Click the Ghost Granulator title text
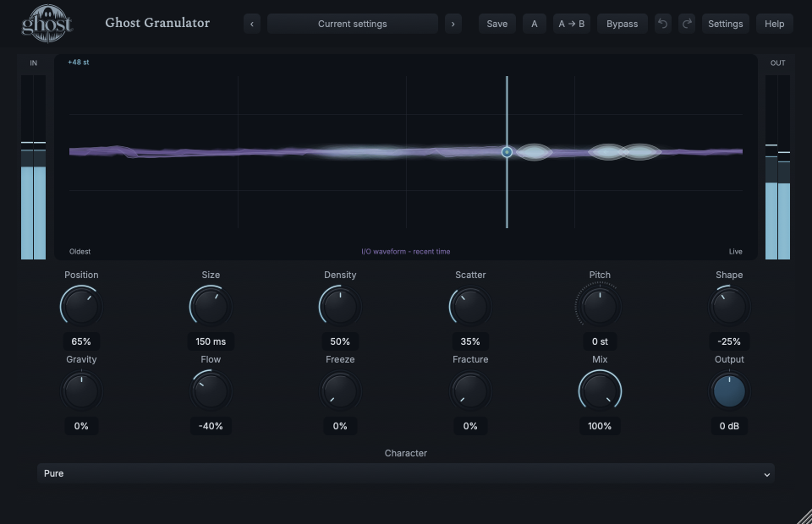This screenshot has width=812, height=524. pos(157,23)
